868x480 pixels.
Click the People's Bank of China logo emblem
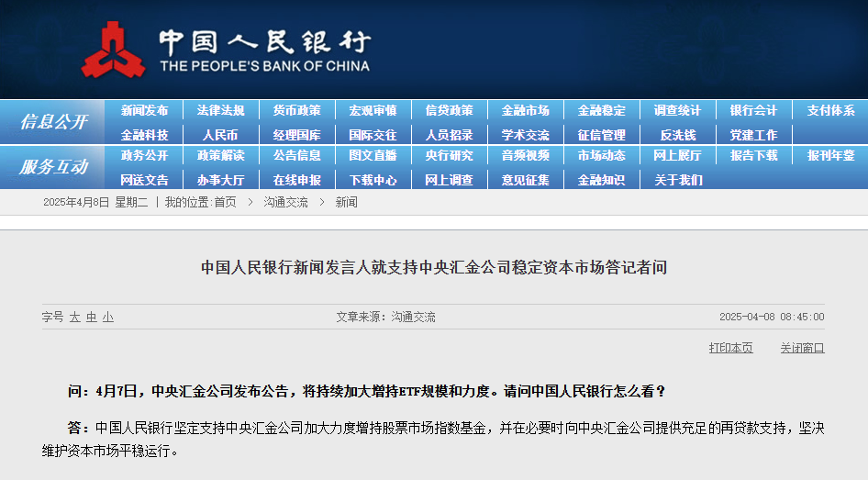click(113, 50)
